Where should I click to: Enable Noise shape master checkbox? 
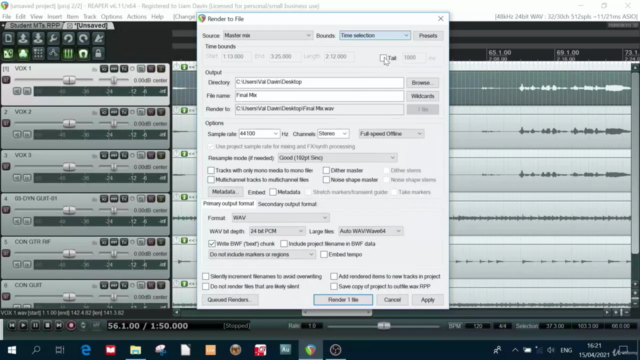pos(326,180)
